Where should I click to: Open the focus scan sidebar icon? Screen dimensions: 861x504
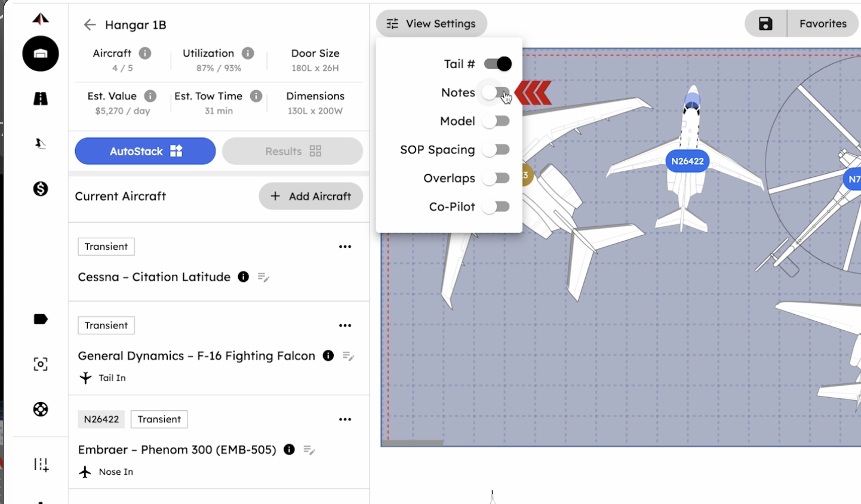41,364
